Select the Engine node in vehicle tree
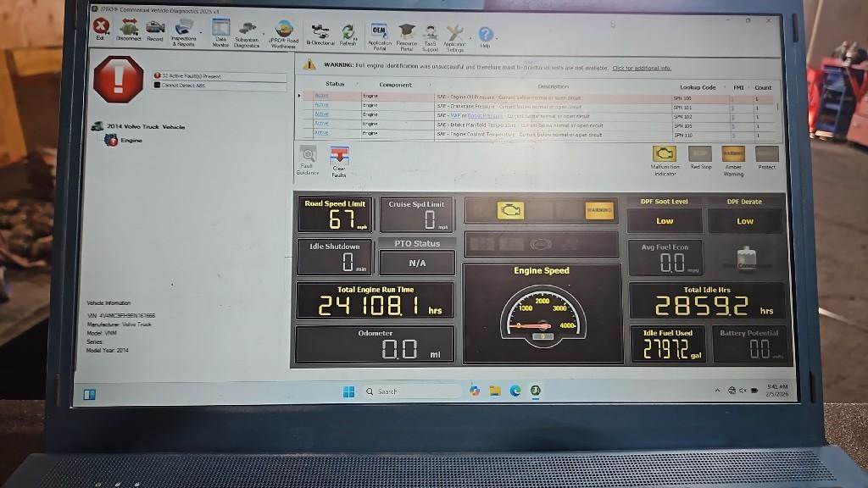The height and width of the screenshot is (488, 868). 127,141
